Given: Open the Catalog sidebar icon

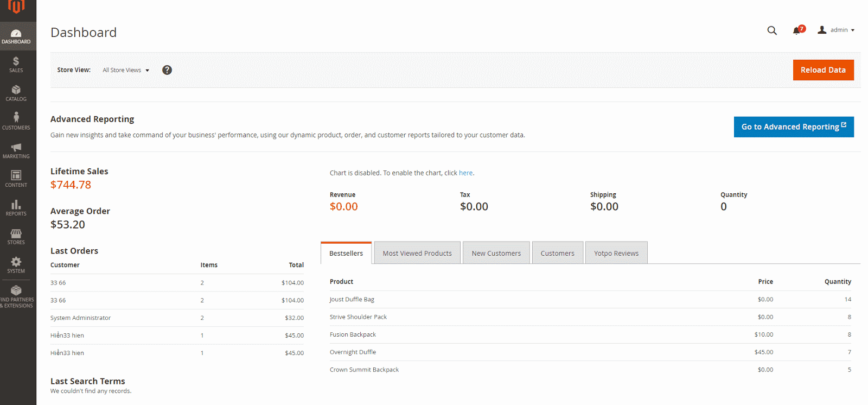Looking at the screenshot, I should (x=16, y=93).
